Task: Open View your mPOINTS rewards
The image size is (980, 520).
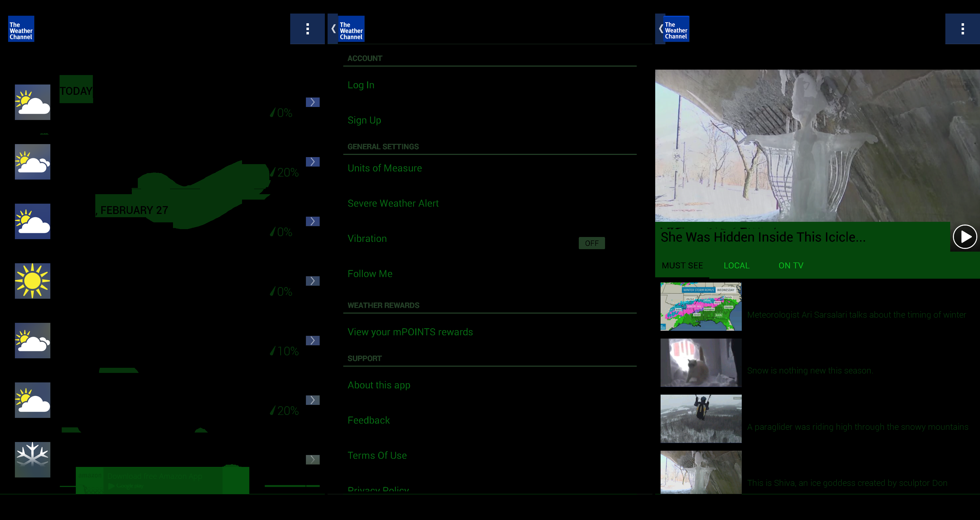Action: click(410, 332)
